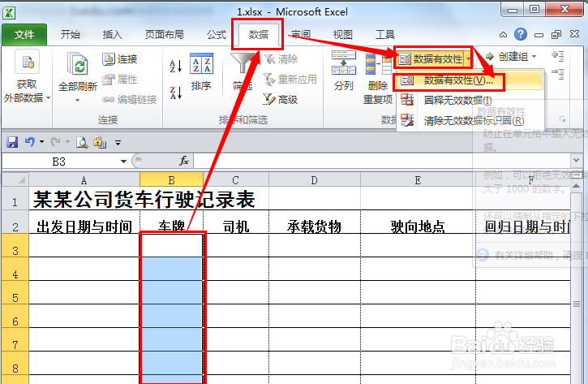Open the 文件 (File) tab
The image size is (588, 384).
click(x=24, y=35)
